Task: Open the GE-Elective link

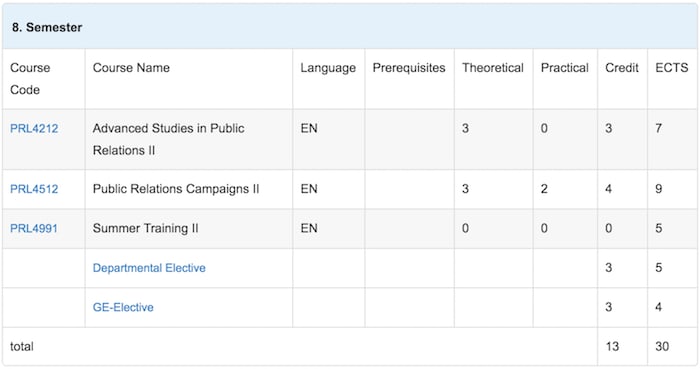Action: 123,307
